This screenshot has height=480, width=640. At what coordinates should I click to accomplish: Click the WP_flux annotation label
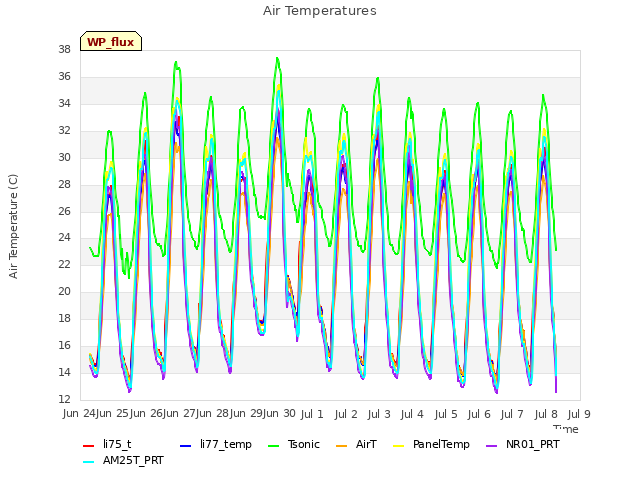(111, 41)
